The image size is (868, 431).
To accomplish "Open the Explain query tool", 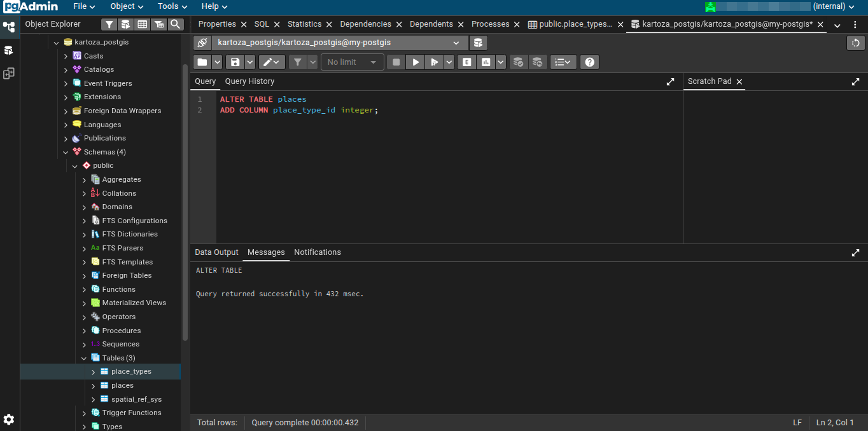I will coord(467,62).
